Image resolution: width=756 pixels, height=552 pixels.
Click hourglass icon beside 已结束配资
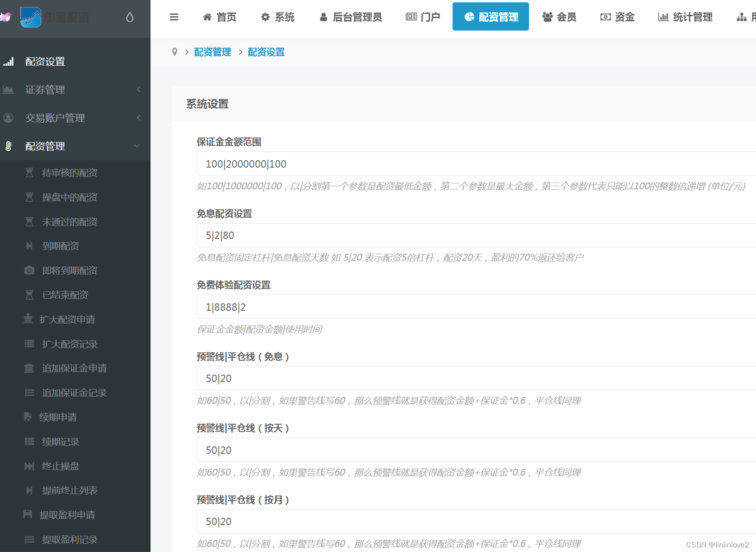tap(29, 295)
